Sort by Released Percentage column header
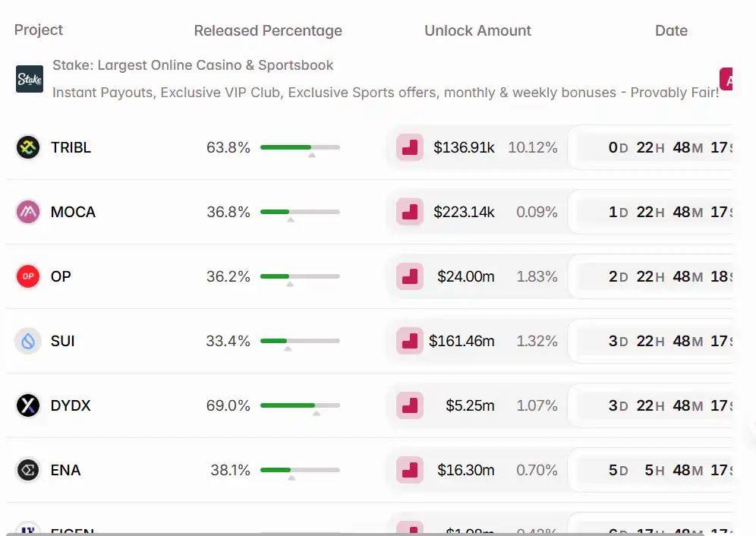 (268, 31)
